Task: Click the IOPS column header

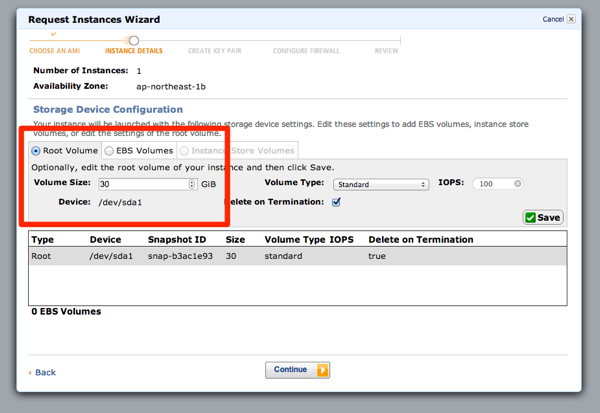Action: [342, 240]
